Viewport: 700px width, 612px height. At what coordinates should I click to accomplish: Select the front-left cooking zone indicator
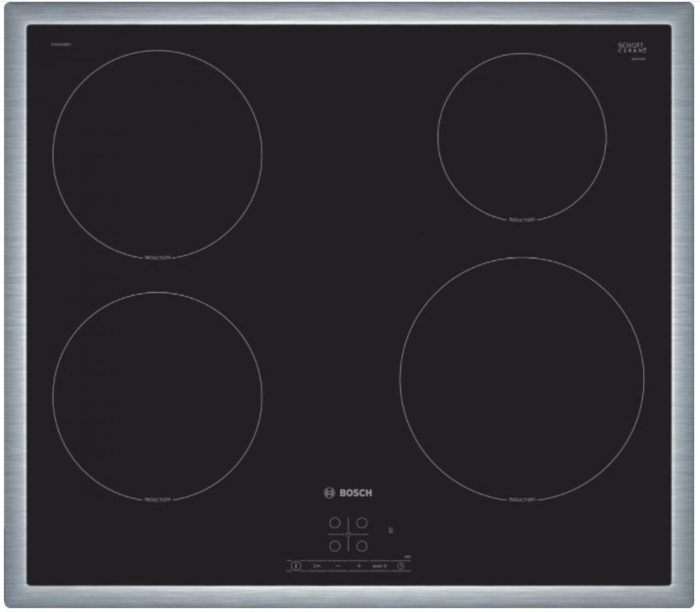click(335, 545)
